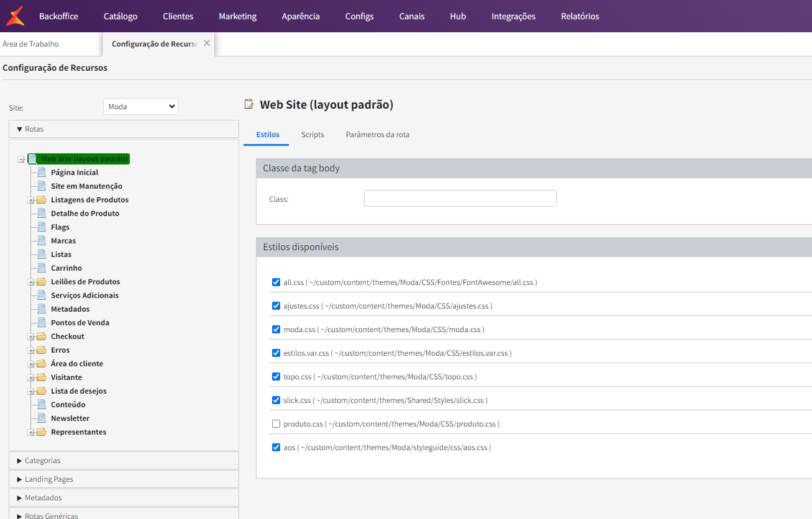The image size is (812, 519).
Task: Expand the Leilões de Produtos tree node
Action: [x=31, y=282]
